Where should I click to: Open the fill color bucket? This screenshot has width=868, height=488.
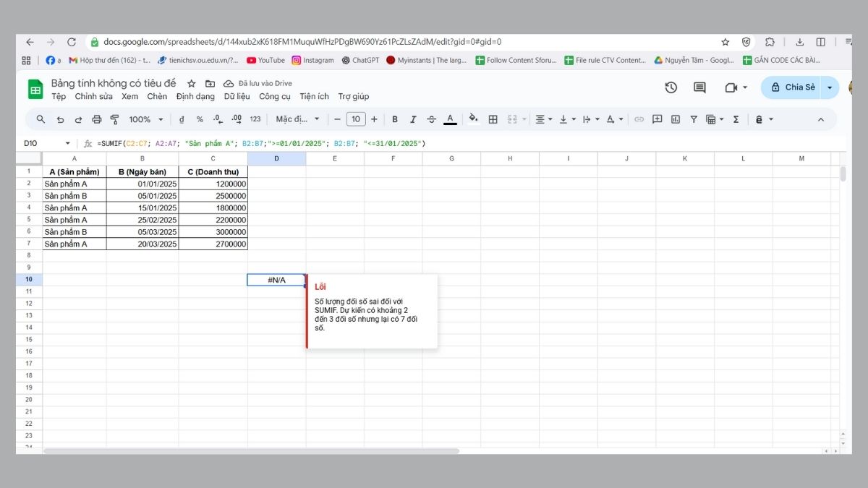(x=474, y=119)
